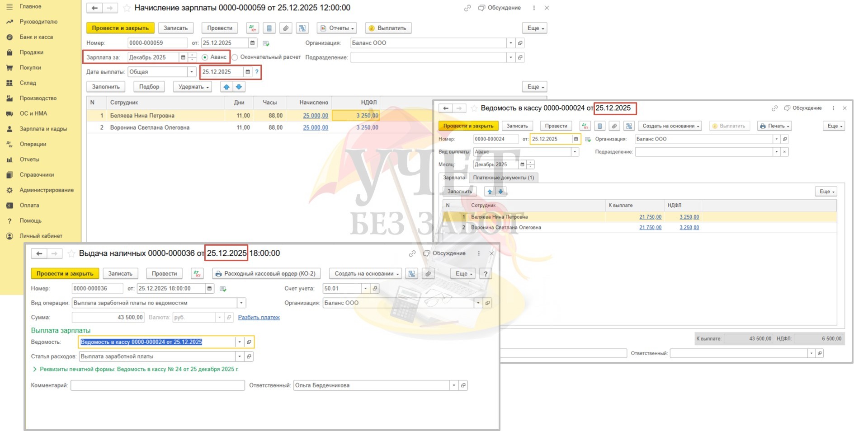This screenshot has height=431, width=868.
Task: Click the month stepper next to Декабрь 2025
Action: tap(193, 57)
